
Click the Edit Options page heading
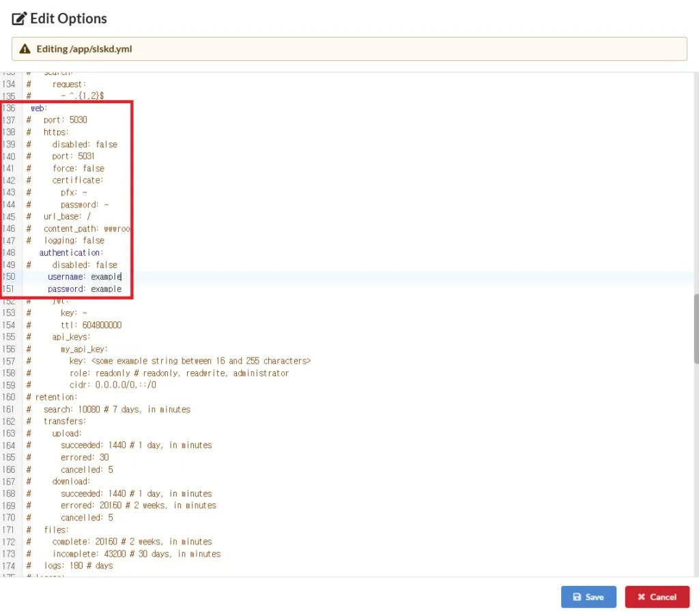pyautogui.click(x=68, y=18)
